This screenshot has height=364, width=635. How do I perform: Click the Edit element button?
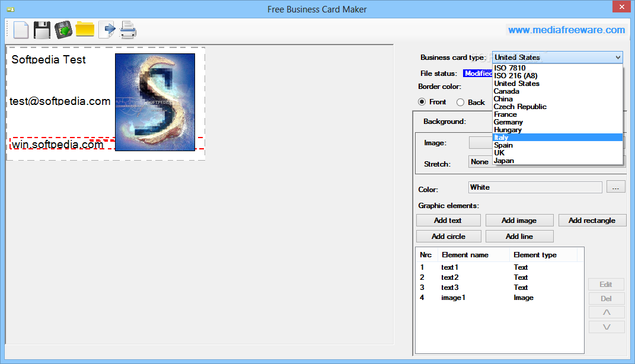tap(607, 284)
